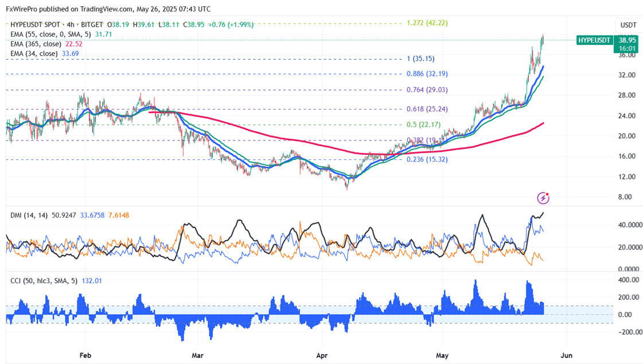Select the USDT currency label
The height and width of the screenshot is (364, 643).
(628, 25)
